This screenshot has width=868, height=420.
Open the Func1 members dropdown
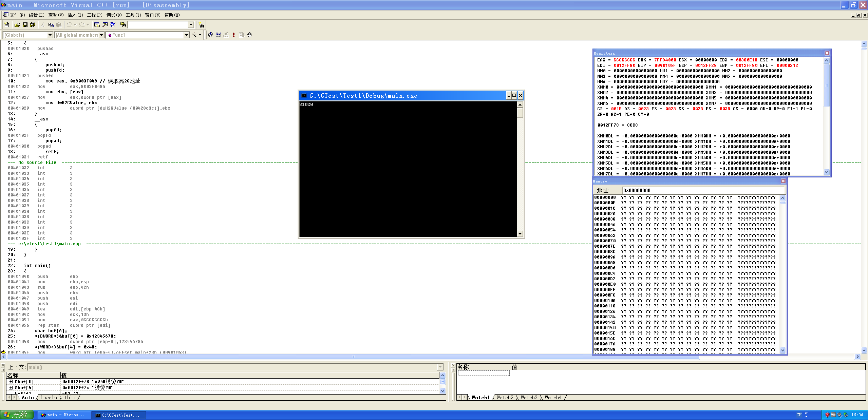pos(186,35)
